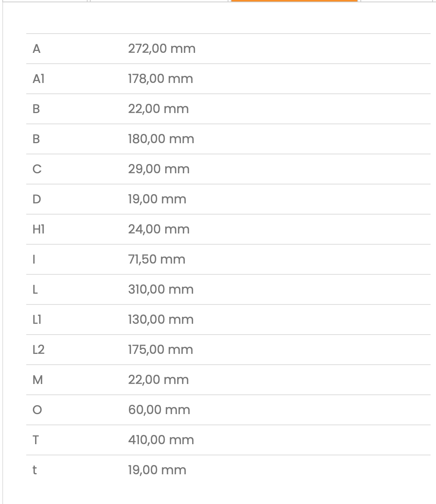The image size is (436, 504).
Task: Click the 272,00 mm value for A
Action: [162, 49]
